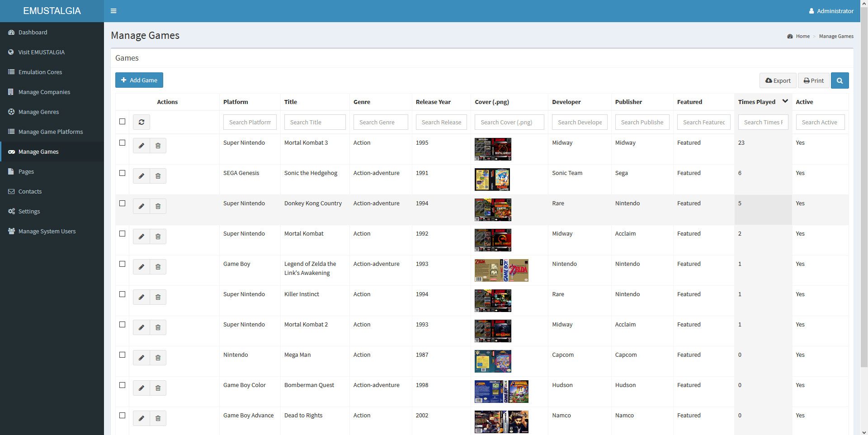This screenshot has height=435, width=868.
Task: Select the Donkey Kong Country row checkbox
Action: 122,203
